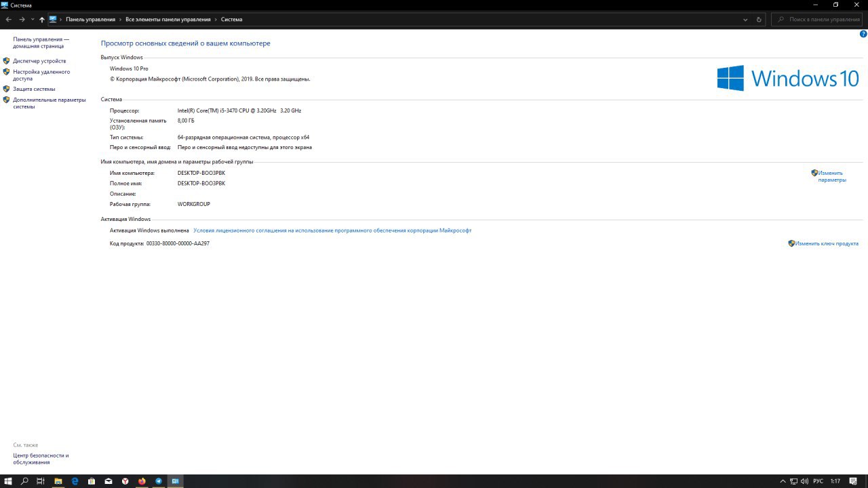Viewport: 868px width, 488px height.
Task: Click the taskbar search magnifier
Action: click(x=24, y=481)
